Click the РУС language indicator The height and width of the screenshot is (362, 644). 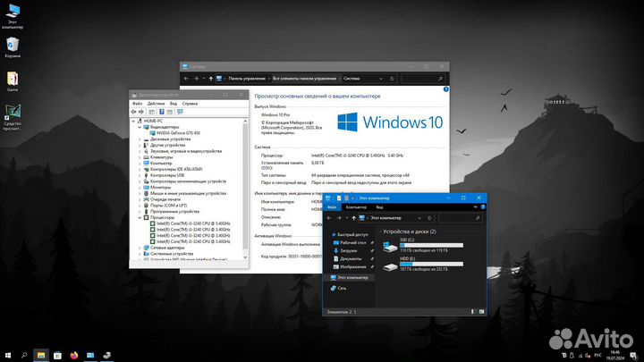tap(598, 355)
